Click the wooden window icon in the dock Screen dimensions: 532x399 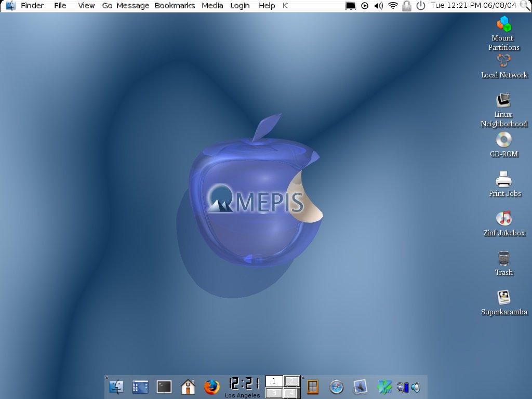click(312, 387)
